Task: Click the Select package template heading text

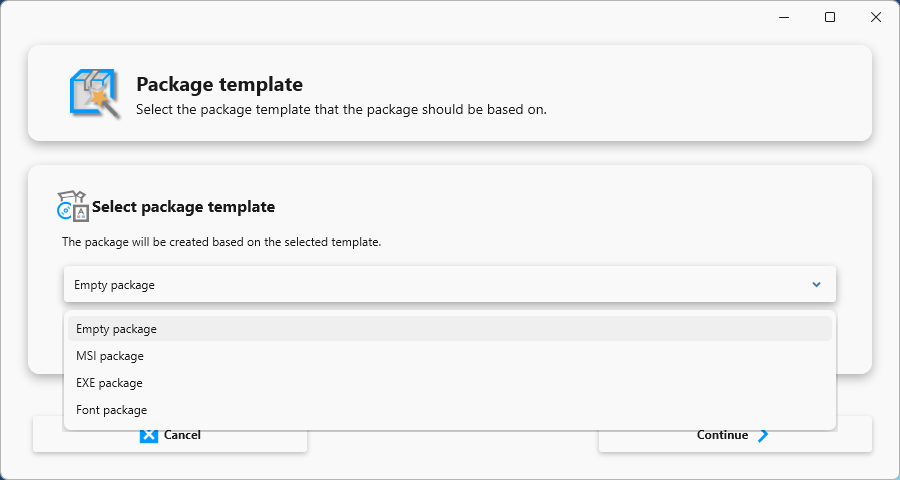Action: (x=183, y=207)
